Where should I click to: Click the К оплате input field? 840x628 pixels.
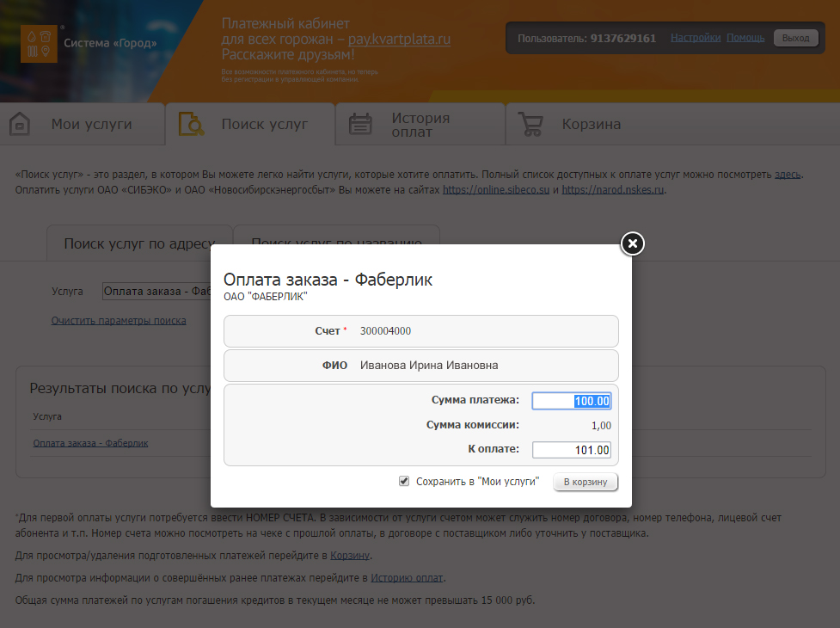[572, 450]
